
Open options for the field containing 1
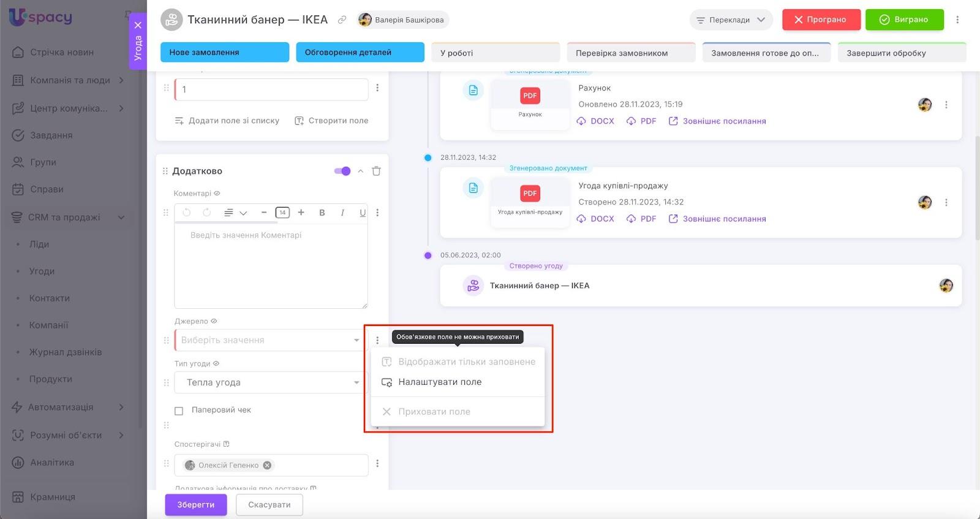tap(377, 88)
